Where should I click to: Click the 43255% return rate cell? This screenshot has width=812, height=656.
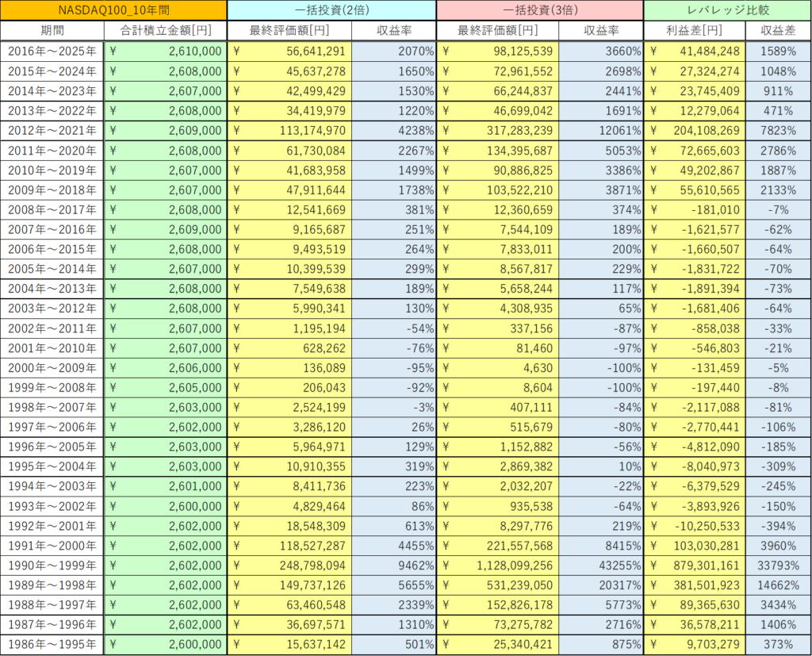[x=600, y=566]
